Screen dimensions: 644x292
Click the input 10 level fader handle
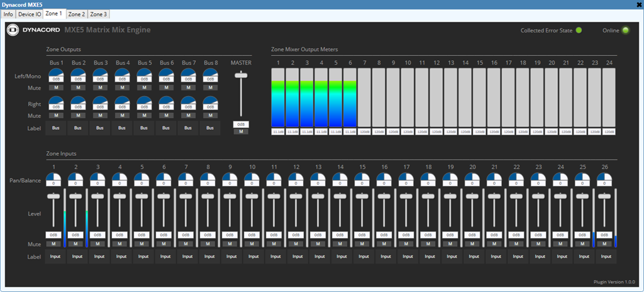(x=252, y=197)
